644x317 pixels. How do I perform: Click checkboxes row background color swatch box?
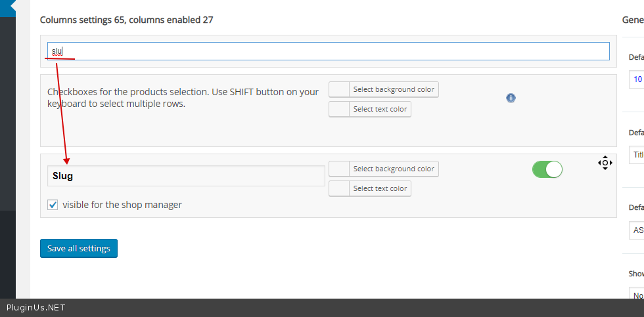339,89
